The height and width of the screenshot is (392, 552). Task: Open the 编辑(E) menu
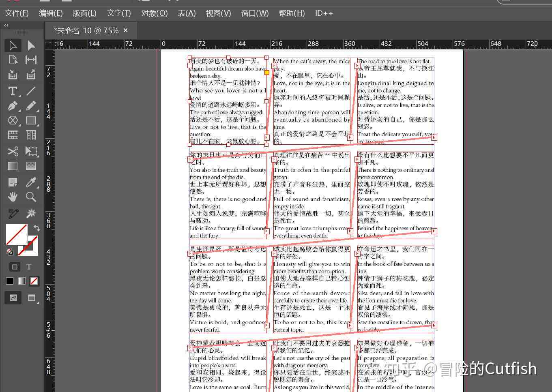tap(51, 13)
